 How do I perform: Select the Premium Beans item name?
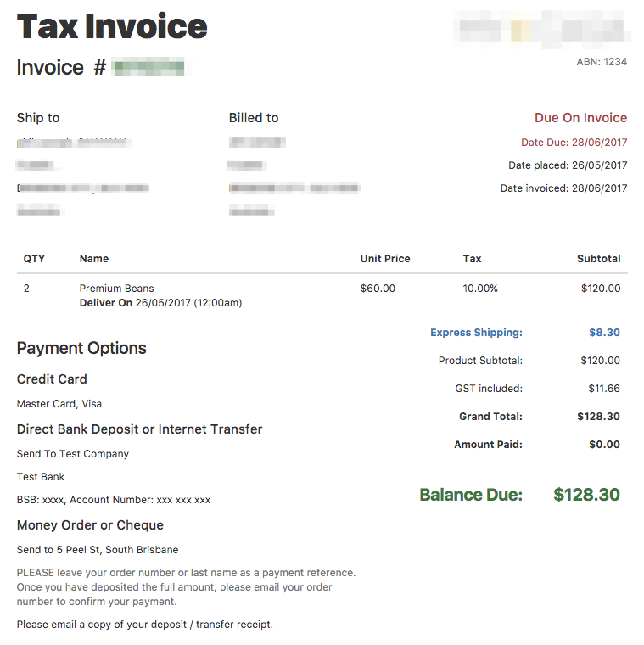117,289
